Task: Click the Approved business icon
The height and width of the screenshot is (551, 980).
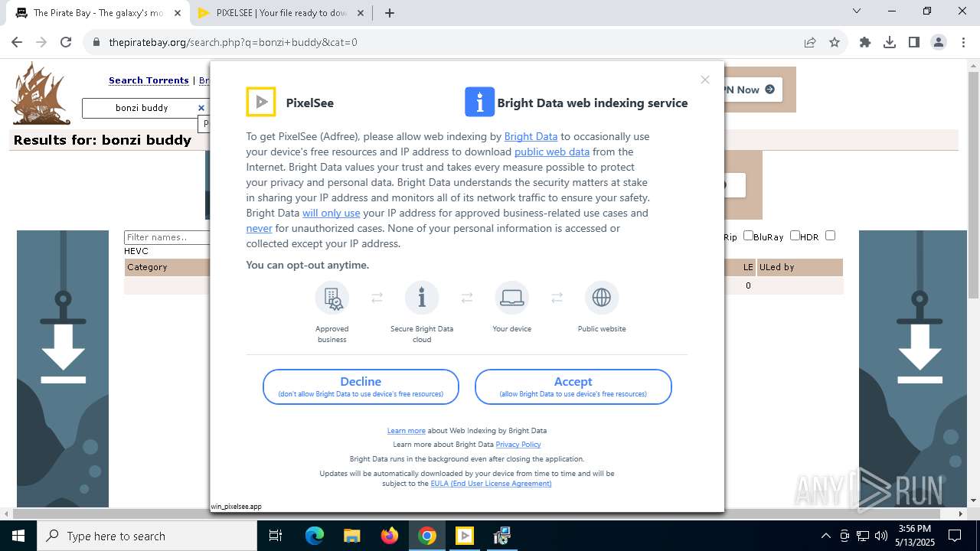Action: click(332, 298)
